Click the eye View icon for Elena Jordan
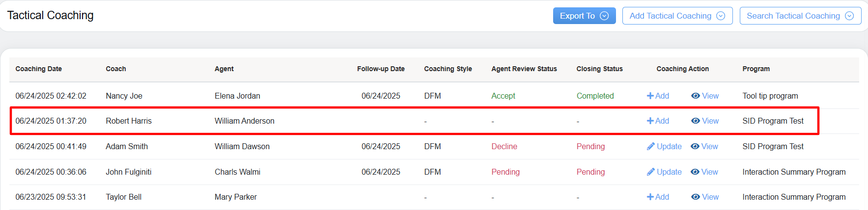This screenshot has width=868, height=210. [696, 96]
